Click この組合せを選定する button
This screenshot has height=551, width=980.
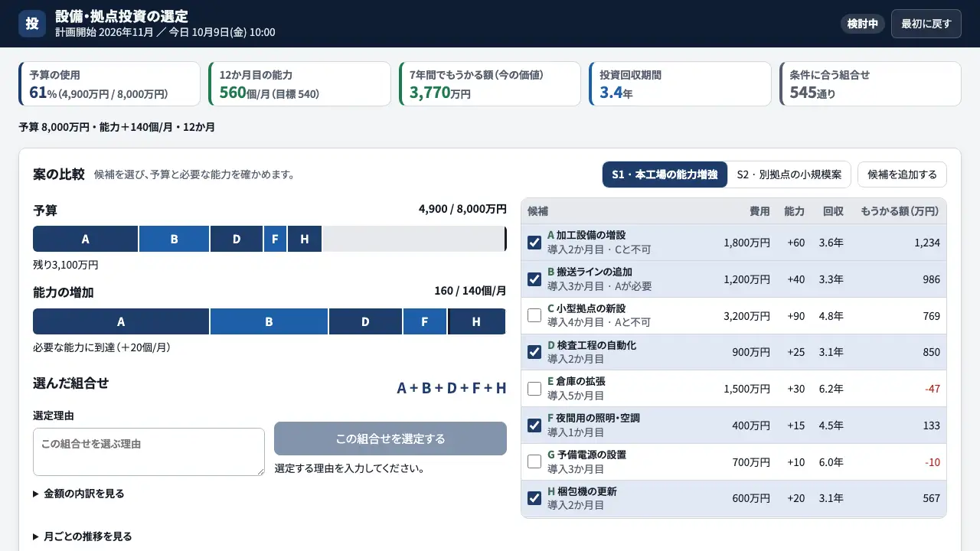390,439
